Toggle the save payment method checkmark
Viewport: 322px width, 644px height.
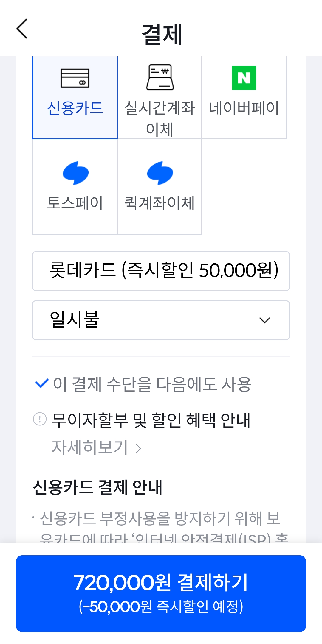click(42, 383)
